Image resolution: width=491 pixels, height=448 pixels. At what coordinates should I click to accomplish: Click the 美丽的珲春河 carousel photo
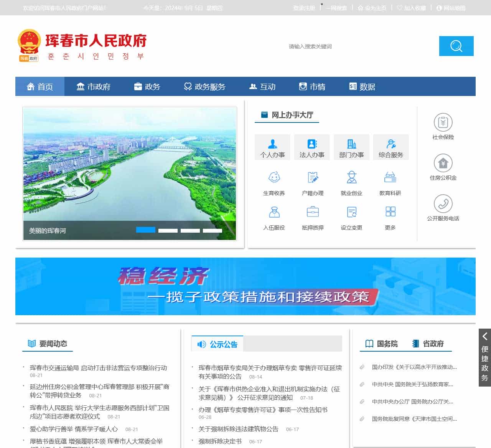[x=130, y=174]
